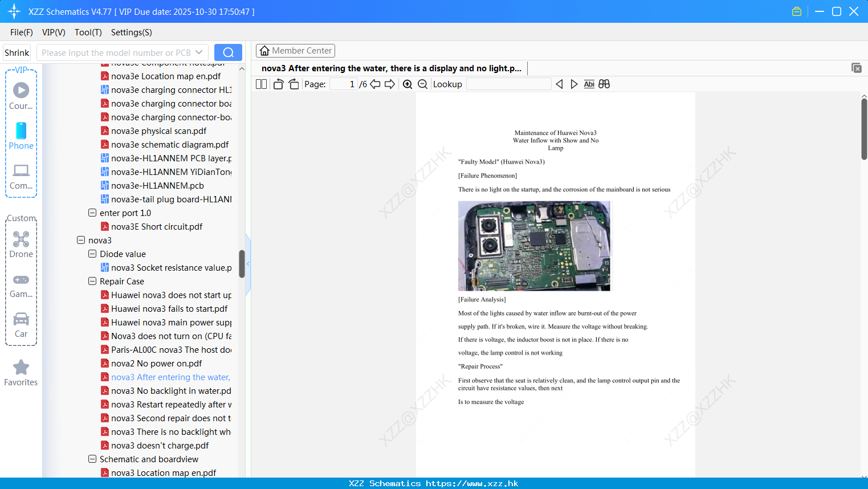Click the yellow VIP shop icon in title bar
The width and height of the screenshot is (868, 489).
[x=797, y=11]
